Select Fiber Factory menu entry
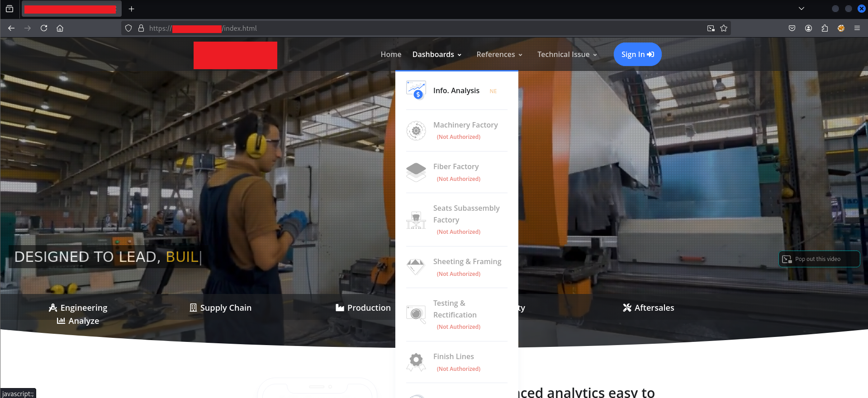Screen dimensions: 868x398 [x=457, y=172]
